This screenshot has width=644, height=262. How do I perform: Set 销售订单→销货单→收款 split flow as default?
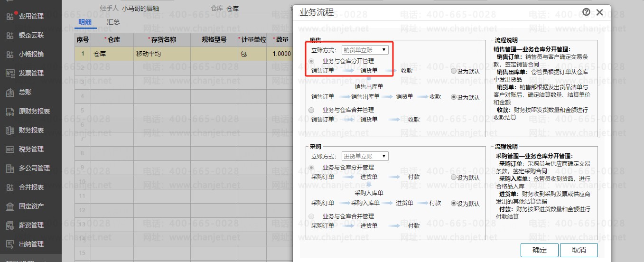point(454,71)
